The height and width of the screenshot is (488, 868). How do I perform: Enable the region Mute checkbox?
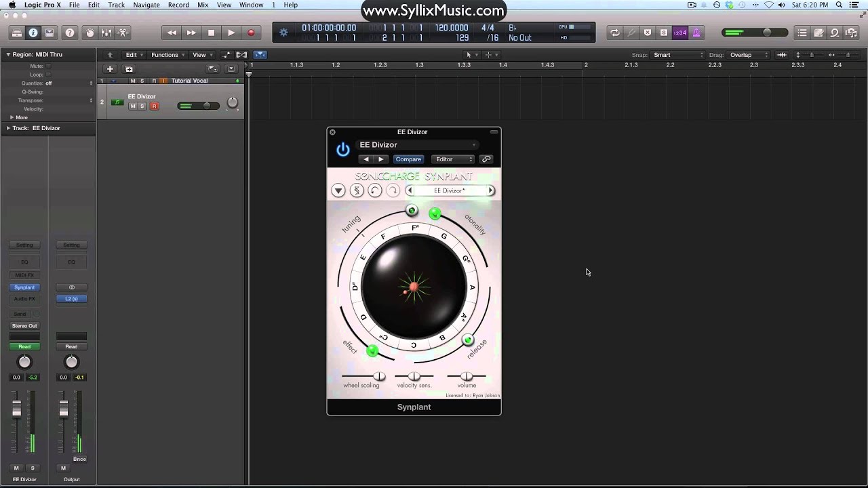[47, 66]
